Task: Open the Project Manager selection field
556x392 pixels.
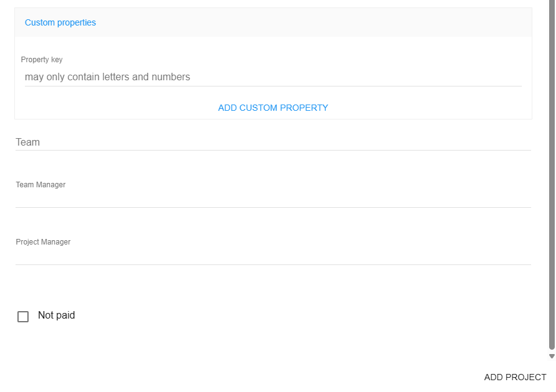Action: 273,255
